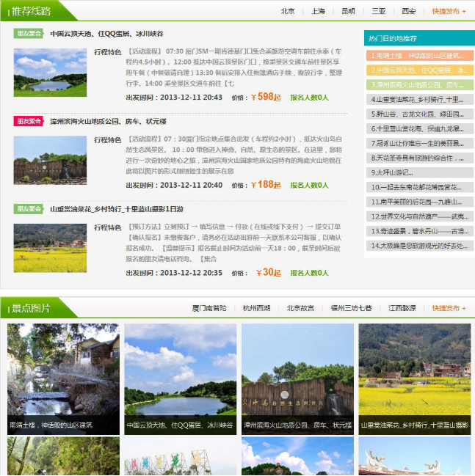Open route title 中国云顶天池、住QQ蛋屋、冰川峡谷
475x476 pixels.
tap(107, 34)
